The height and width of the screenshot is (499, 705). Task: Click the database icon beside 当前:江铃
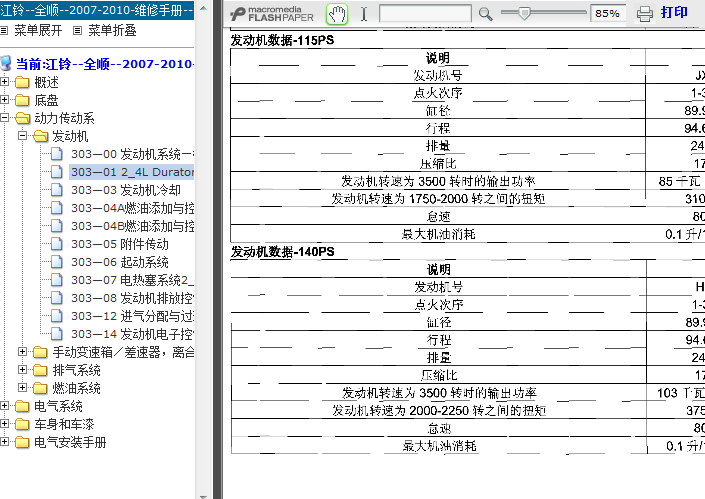(x=6, y=64)
